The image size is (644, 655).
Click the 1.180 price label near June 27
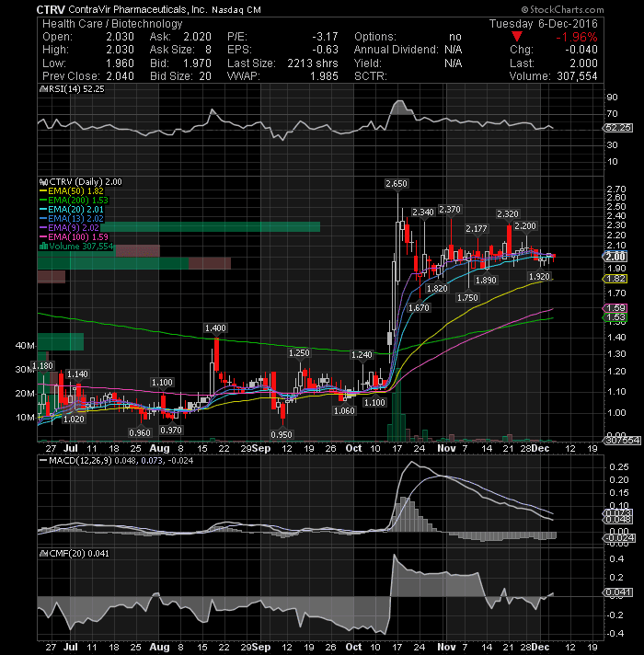(x=42, y=366)
